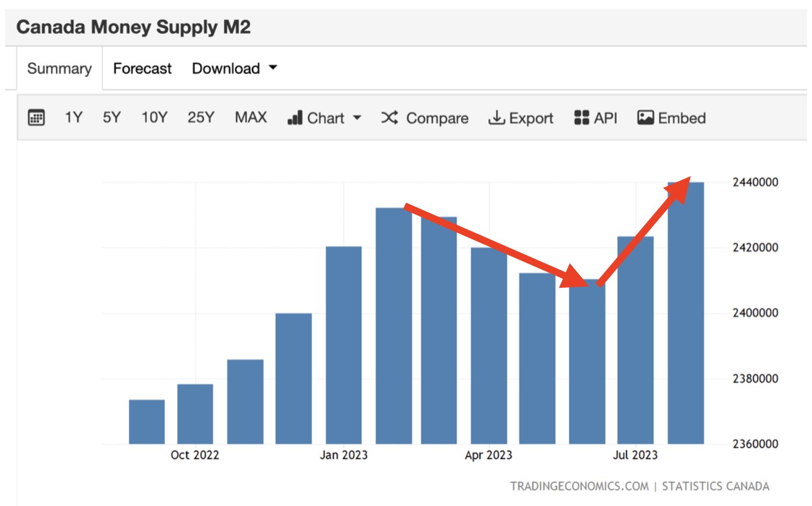Click the 2380000 axis label
Screen dimensions: 812x506
(x=755, y=379)
